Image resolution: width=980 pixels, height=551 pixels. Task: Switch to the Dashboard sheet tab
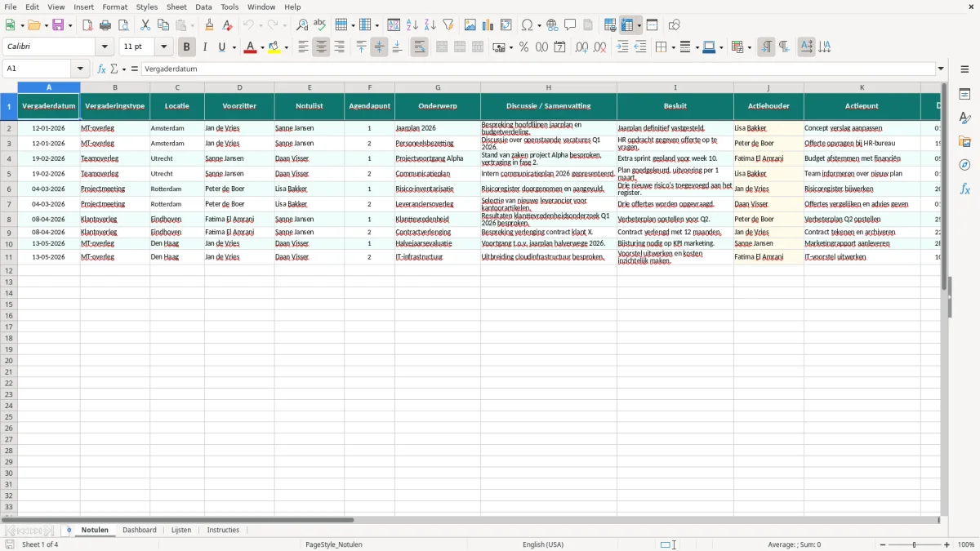coord(140,530)
